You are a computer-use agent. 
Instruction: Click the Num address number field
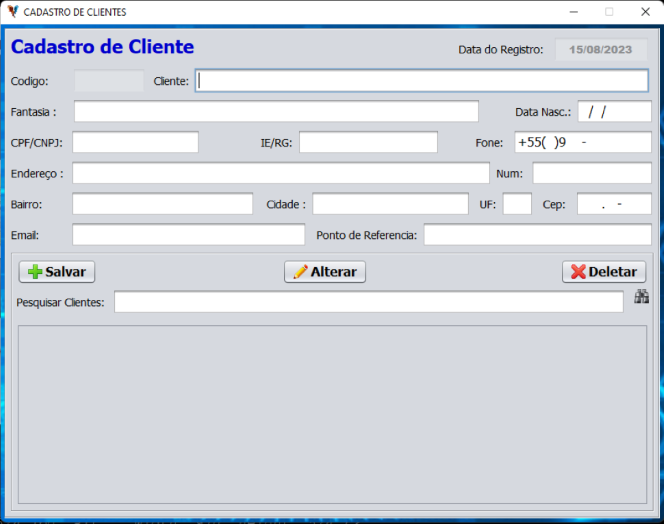[591, 174]
